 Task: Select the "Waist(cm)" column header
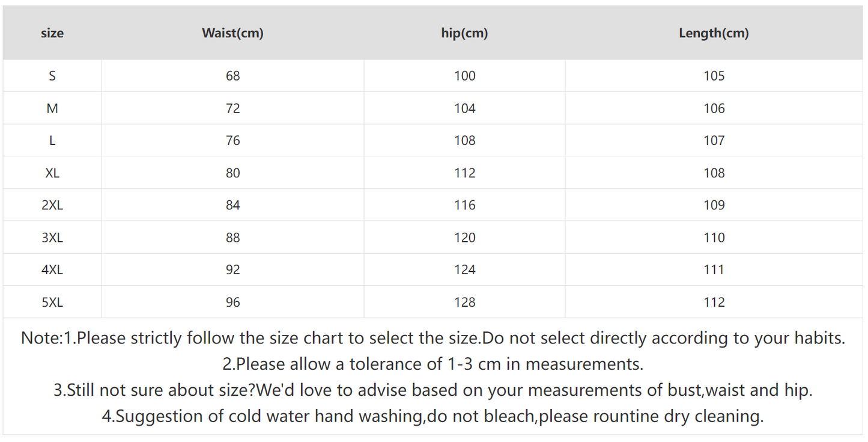point(232,34)
